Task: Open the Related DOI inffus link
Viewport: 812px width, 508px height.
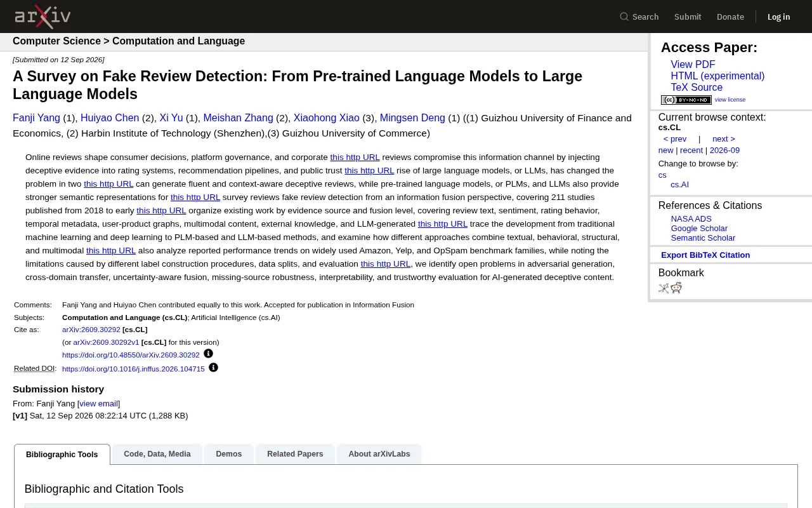Action: tap(133, 369)
